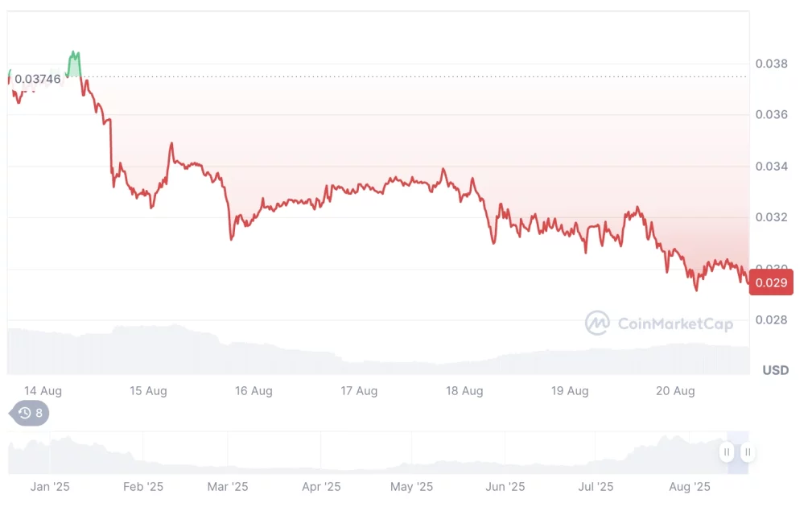Click the highlighted selection window in the navigator
This screenshot has width=812, height=515.
click(x=737, y=452)
